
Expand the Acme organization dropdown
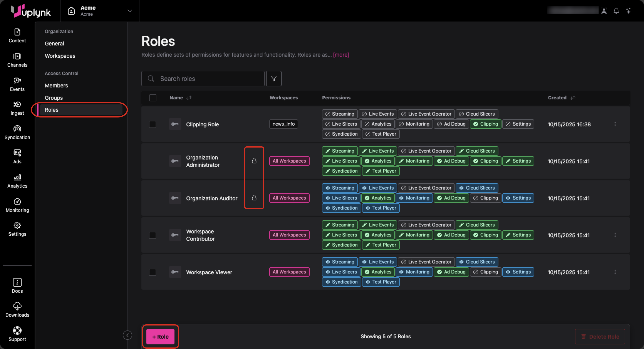129,11
